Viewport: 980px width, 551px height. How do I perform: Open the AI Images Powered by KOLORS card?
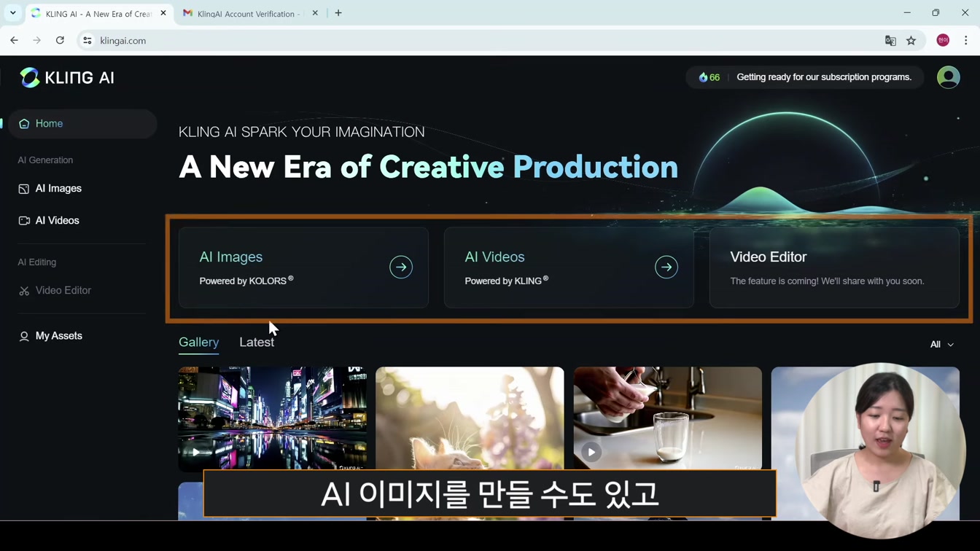(x=303, y=267)
